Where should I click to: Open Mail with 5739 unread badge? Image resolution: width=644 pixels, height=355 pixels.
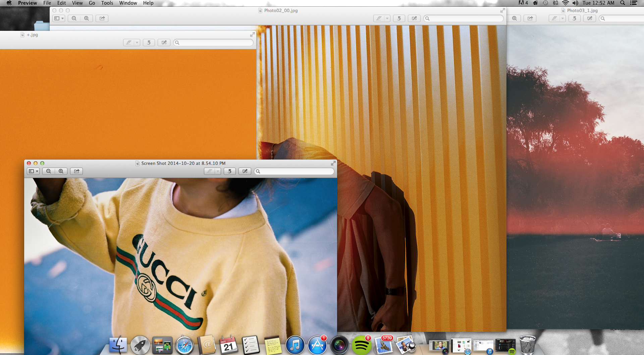pyautogui.click(x=383, y=345)
